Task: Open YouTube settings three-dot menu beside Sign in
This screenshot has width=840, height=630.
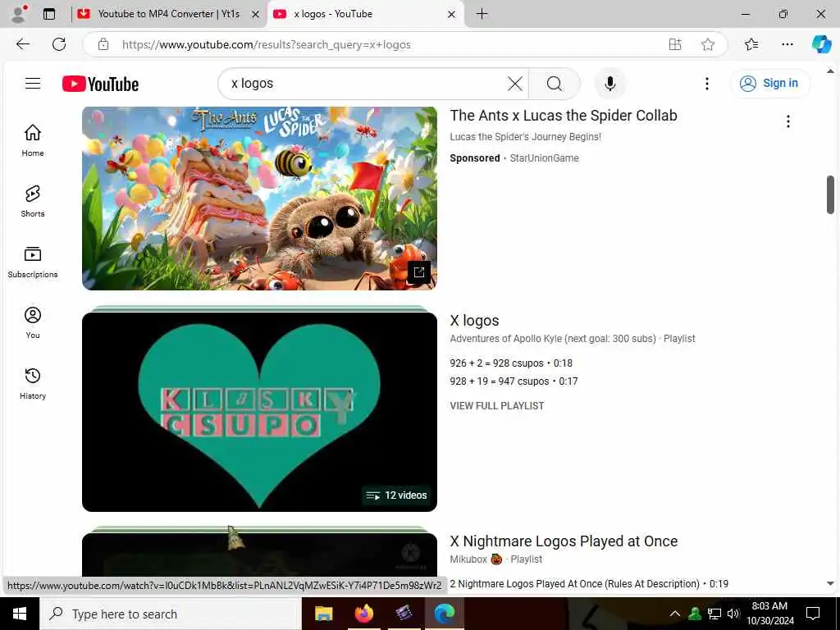Action: click(x=706, y=84)
